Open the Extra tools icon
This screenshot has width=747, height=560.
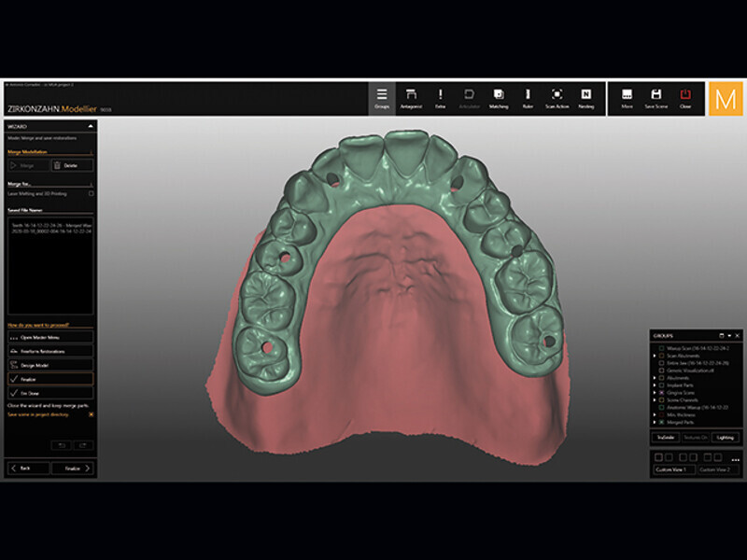pyautogui.click(x=440, y=98)
